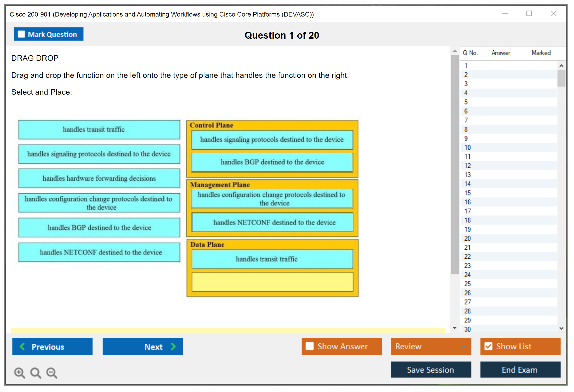Image resolution: width=574 pixels, height=392 pixels.
Task: Click the Answer column header
Action: (x=501, y=53)
